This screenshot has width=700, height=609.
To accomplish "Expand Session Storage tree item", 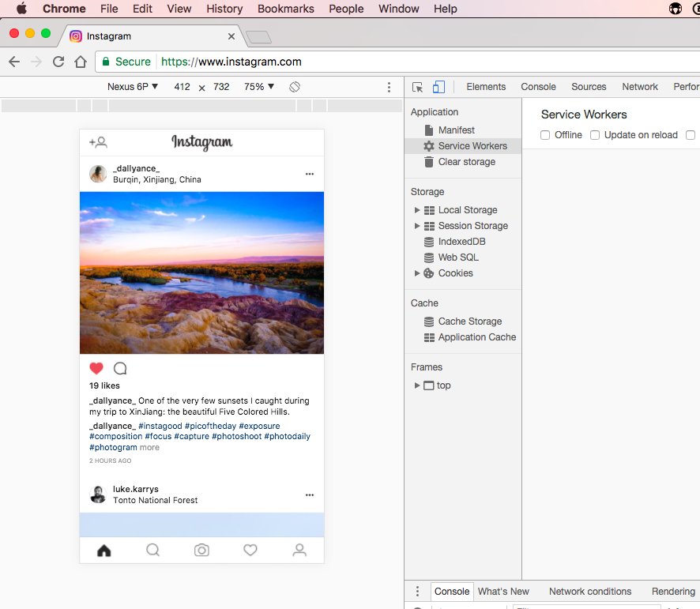I will [x=417, y=226].
